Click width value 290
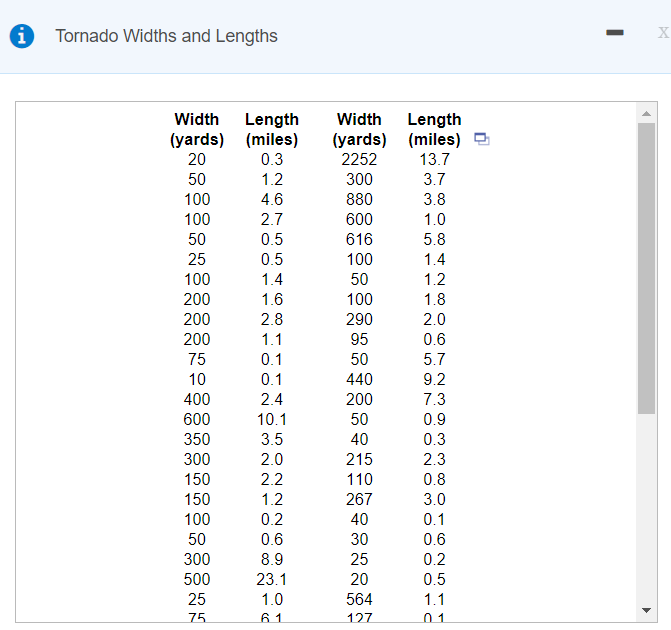The height and width of the screenshot is (630, 671). point(359,320)
